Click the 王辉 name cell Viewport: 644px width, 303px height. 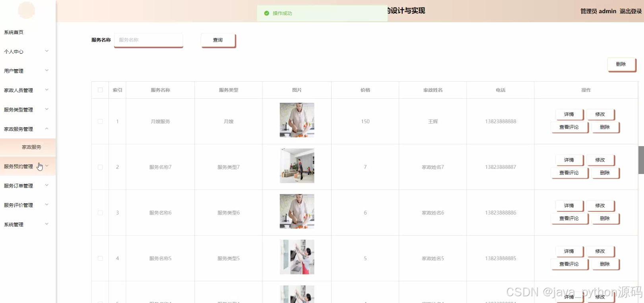coord(433,121)
